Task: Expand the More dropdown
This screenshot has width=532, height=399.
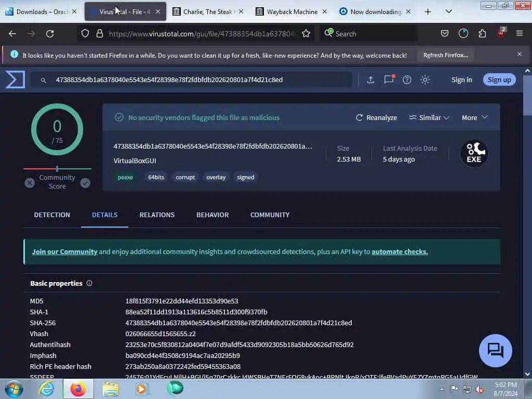Action: click(474, 117)
